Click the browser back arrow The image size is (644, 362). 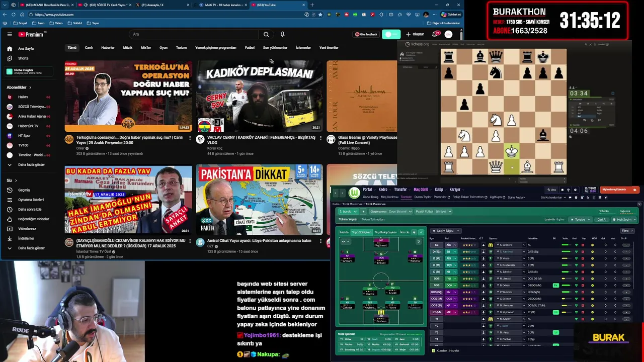[5, 15]
